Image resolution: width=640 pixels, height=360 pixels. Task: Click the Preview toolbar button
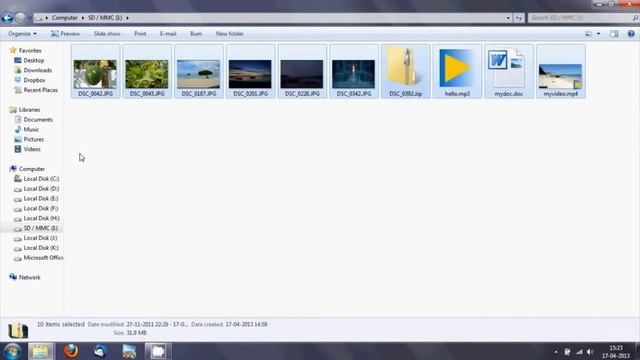click(x=65, y=34)
